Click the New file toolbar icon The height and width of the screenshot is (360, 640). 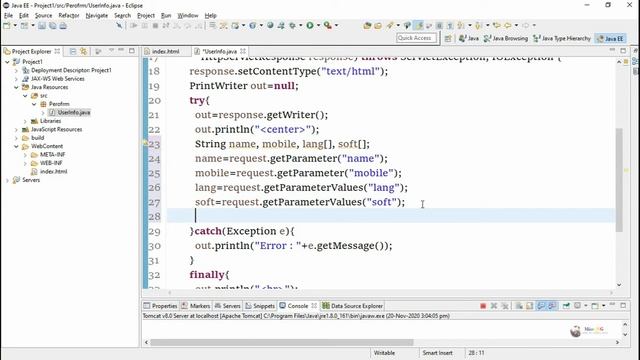pyautogui.click(x=7, y=25)
